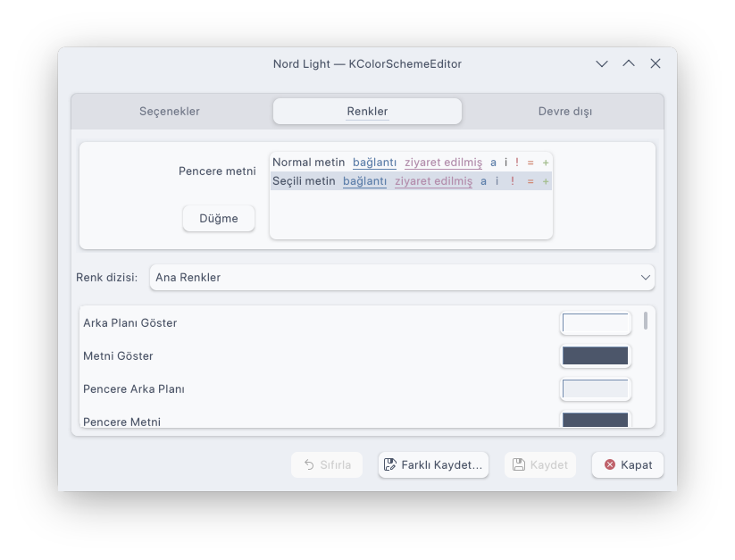Screen dimensions: 735x560
Task: Pick color for Pencere Arka Planı
Action: pyautogui.click(x=596, y=389)
